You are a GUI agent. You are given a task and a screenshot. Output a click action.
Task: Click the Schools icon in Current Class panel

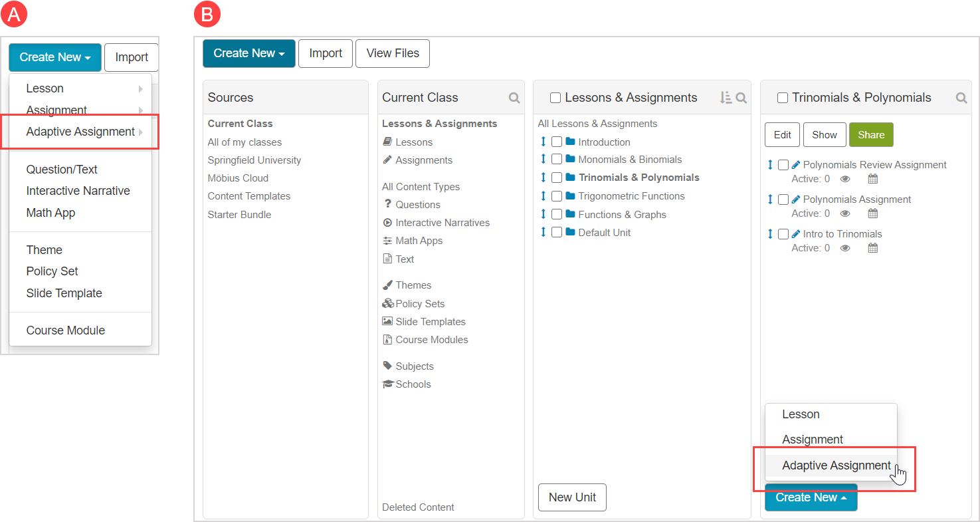pos(387,384)
